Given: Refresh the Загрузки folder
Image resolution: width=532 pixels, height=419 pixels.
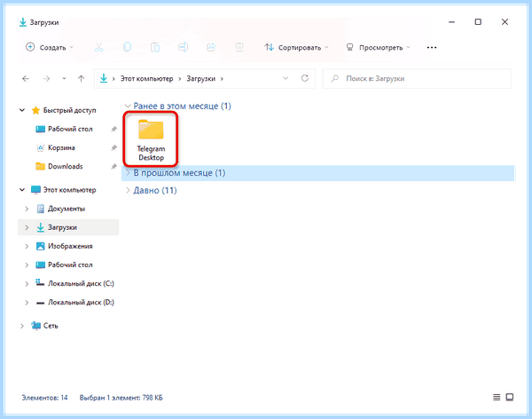Looking at the screenshot, I should [305, 78].
